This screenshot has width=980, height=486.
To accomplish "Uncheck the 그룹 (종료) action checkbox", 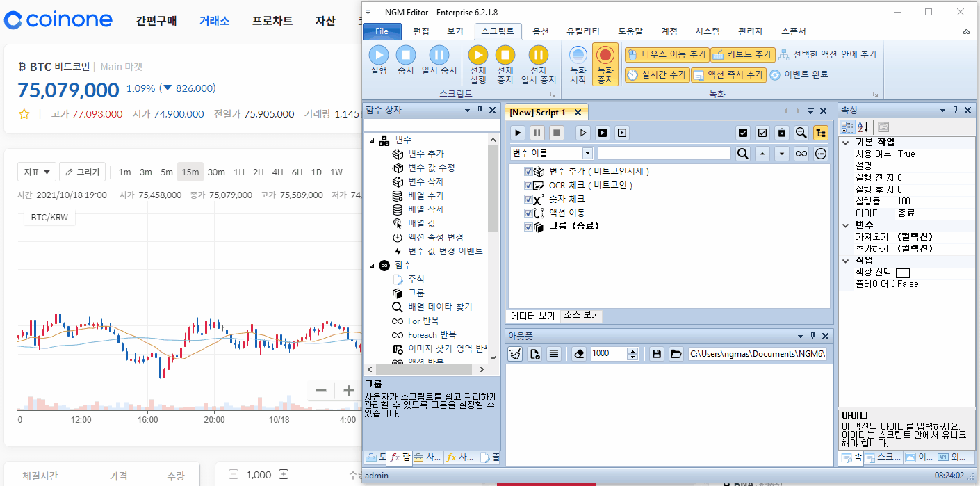I will (529, 227).
